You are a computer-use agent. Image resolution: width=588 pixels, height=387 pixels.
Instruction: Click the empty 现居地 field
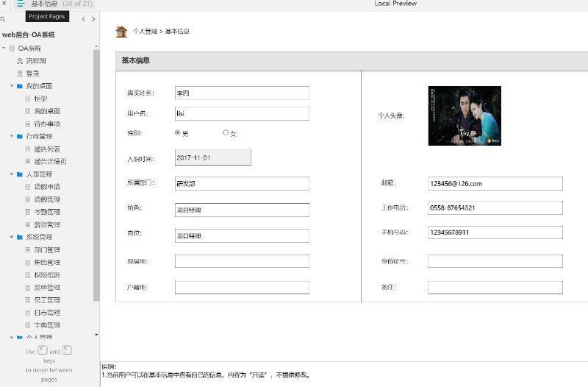(x=242, y=261)
